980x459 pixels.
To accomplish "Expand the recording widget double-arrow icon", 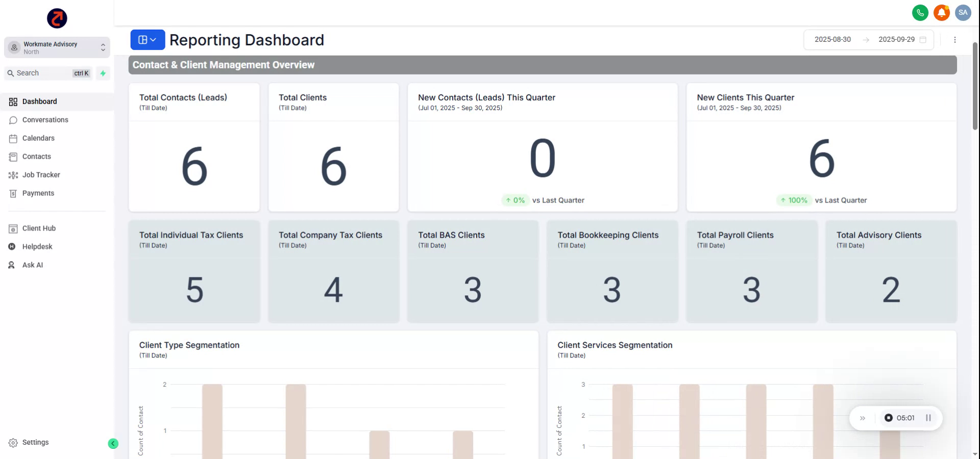I will tap(863, 418).
